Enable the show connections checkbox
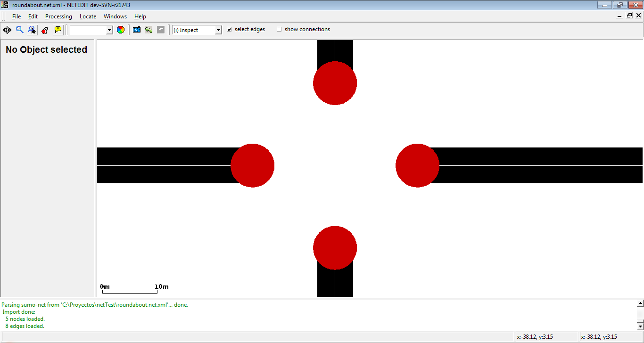644x343 pixels. (279, 29)
